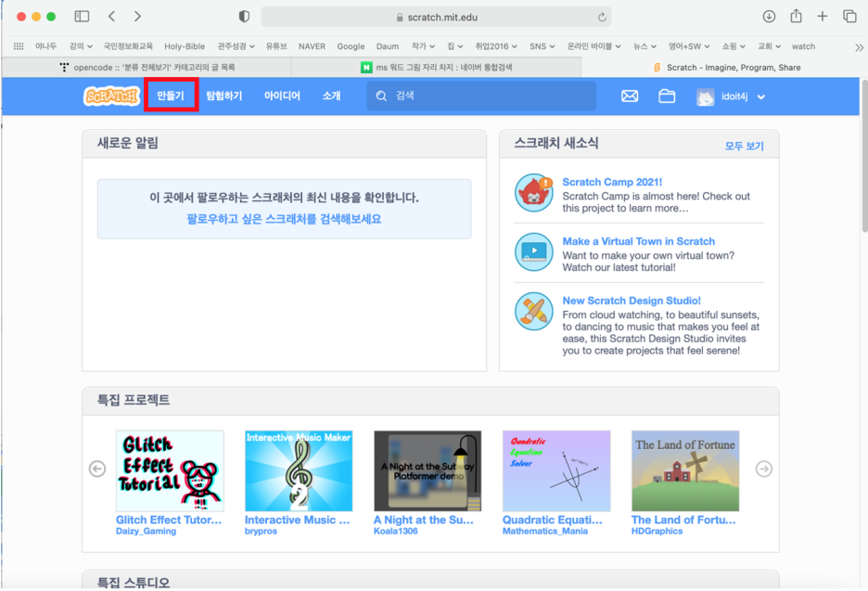Image resolution: width=868 pixels, height=591 pixels.
Task: Click the Safari share icon
Action: (796, 16)
